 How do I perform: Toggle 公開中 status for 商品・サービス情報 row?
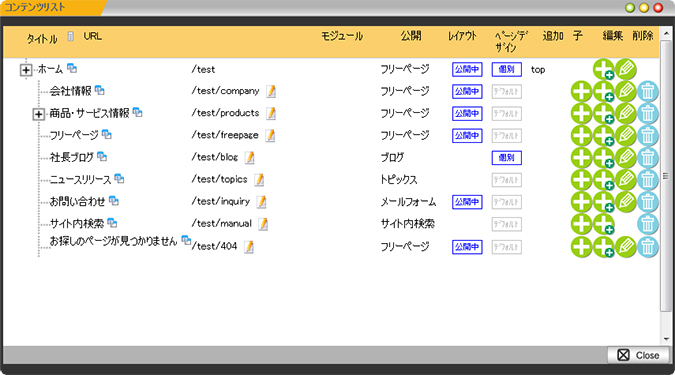pos(467,114)
